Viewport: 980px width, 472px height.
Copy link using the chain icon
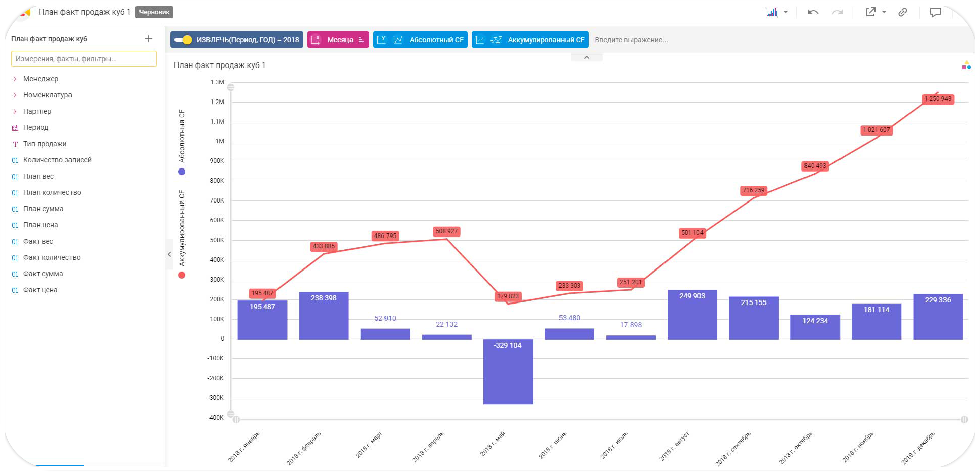click(x=903, y=12)
